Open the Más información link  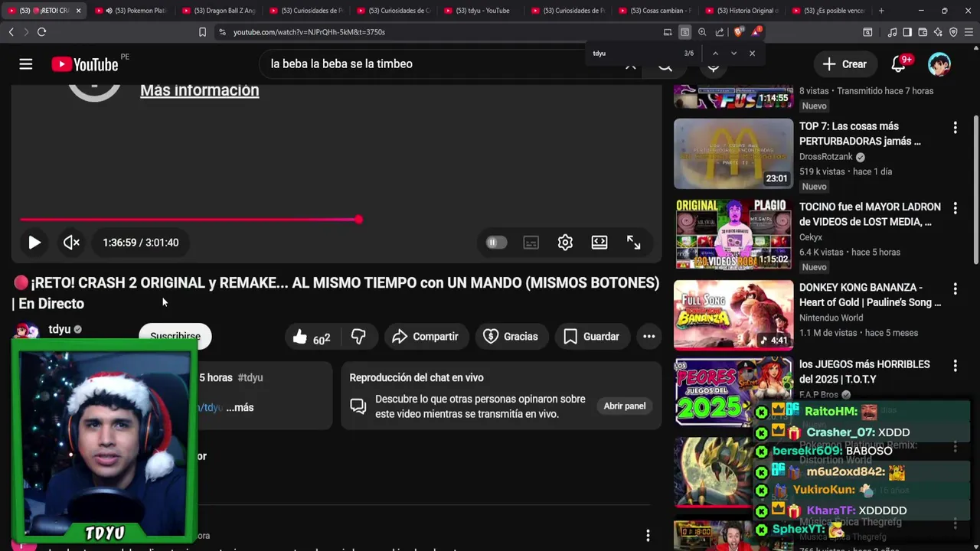click(x=199, y=90)
